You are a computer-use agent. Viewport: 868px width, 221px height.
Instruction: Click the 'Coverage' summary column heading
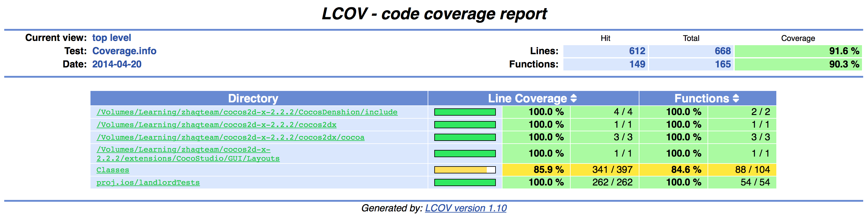click(x=798, y=38)
